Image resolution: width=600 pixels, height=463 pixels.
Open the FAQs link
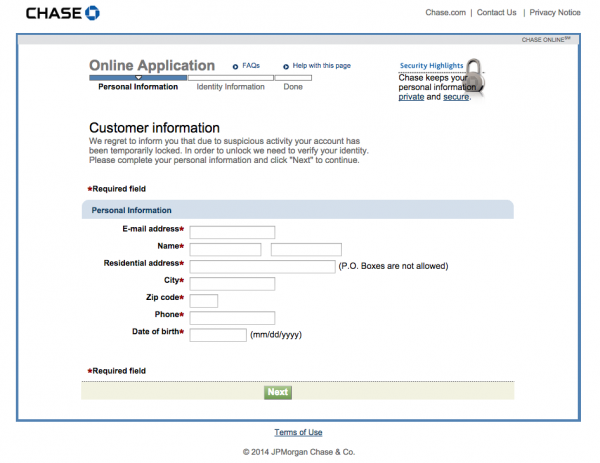[x=251, y=66]
